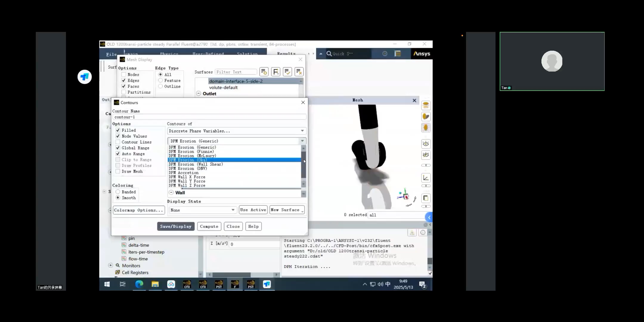Viewport: 644px width, 322px height.
Task: Expand the Monitors tree node
Action: pos(111,265)
